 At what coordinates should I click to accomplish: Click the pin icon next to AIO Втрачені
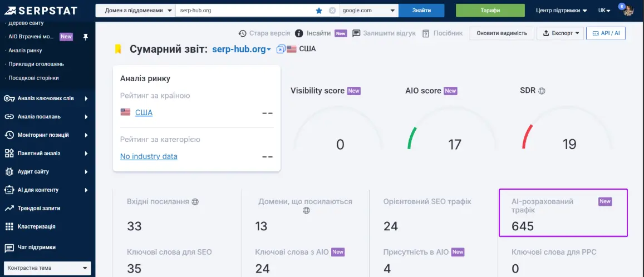point(85,37)
